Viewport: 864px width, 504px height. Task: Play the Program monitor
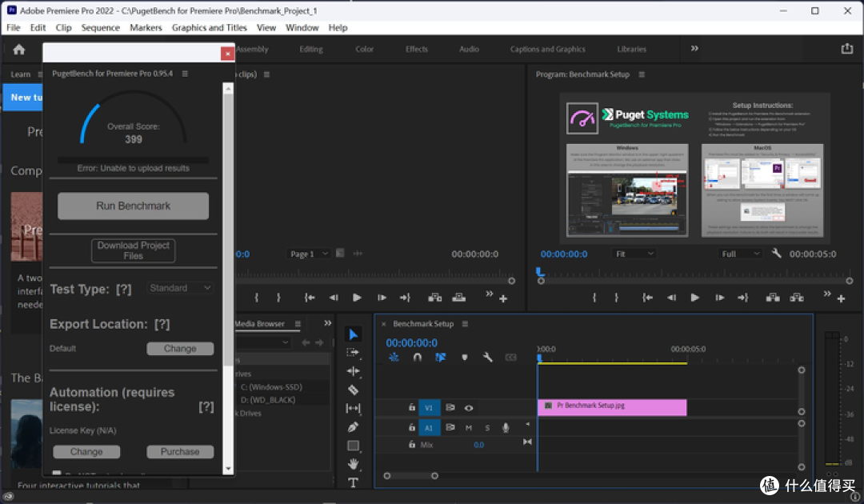695,298
